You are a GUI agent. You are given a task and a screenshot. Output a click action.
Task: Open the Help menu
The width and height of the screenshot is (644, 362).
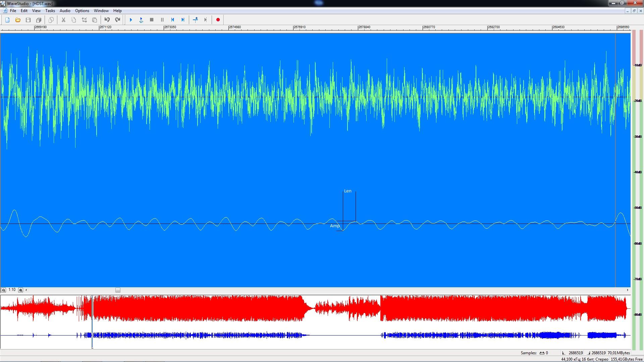click(x=117, y=11)
